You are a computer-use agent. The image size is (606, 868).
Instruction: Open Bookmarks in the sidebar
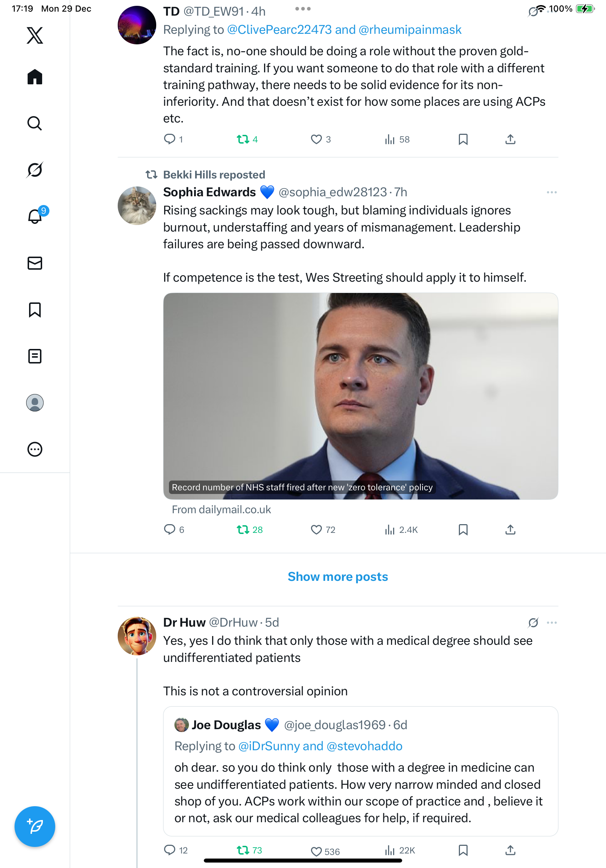click(x=35, y=310)
